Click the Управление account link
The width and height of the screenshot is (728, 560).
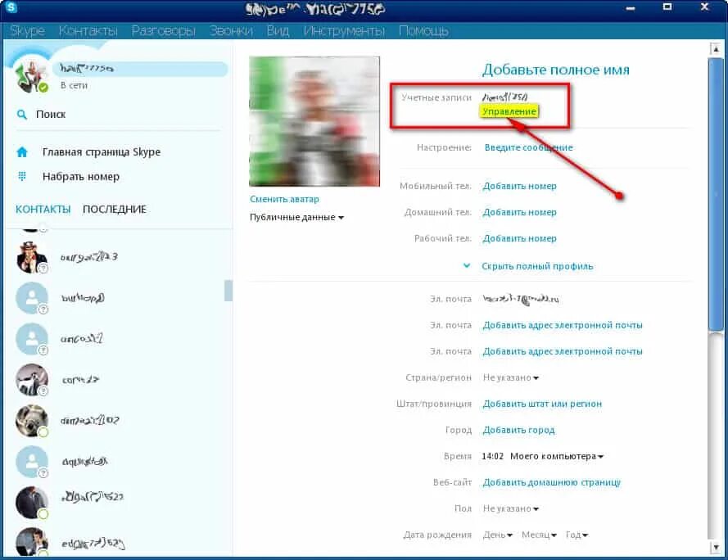(x=509, y=111)
